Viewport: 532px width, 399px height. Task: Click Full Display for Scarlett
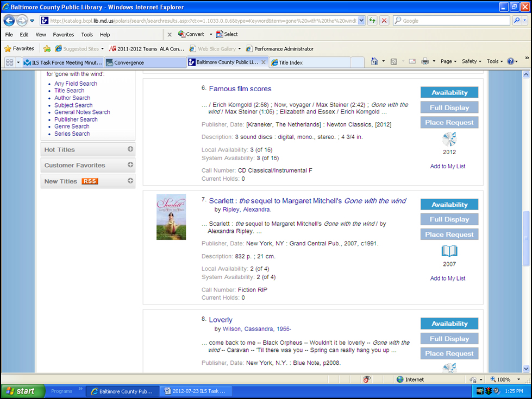pos(449,219)
